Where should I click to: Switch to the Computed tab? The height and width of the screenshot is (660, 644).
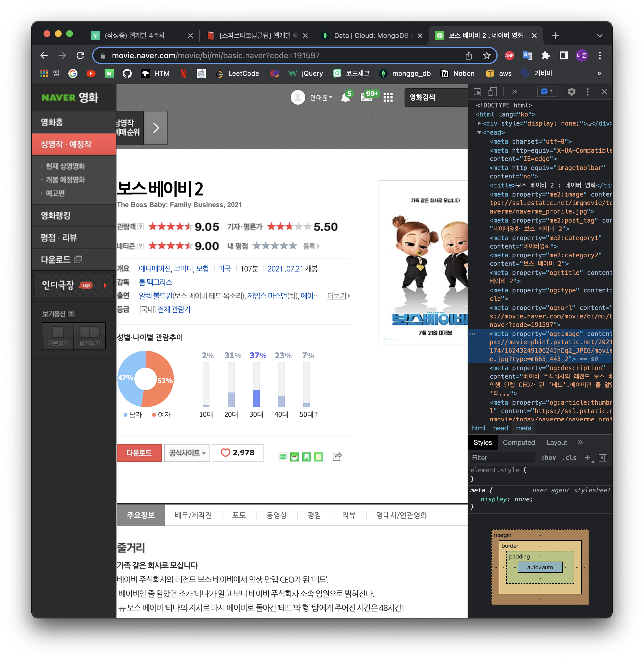[x=518, y=443]
